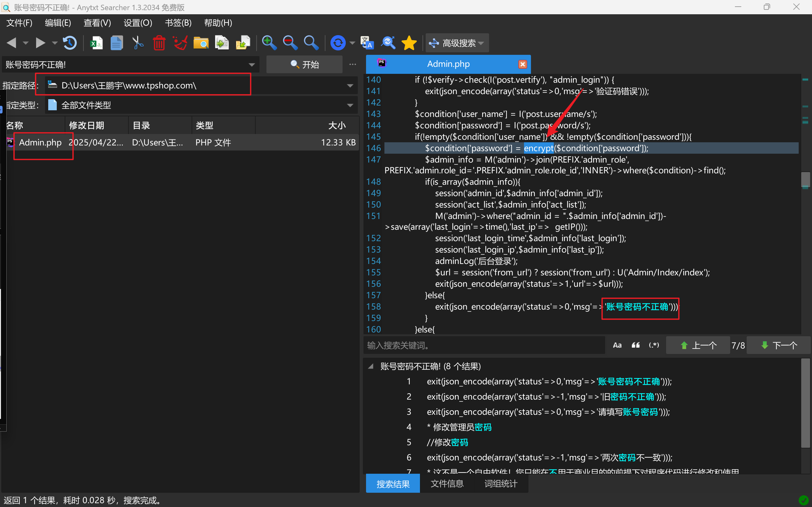The height and width of the screenshot is (507, 812).
Task: Go to next match with 下一个
Action: click(x=779, y=345)
